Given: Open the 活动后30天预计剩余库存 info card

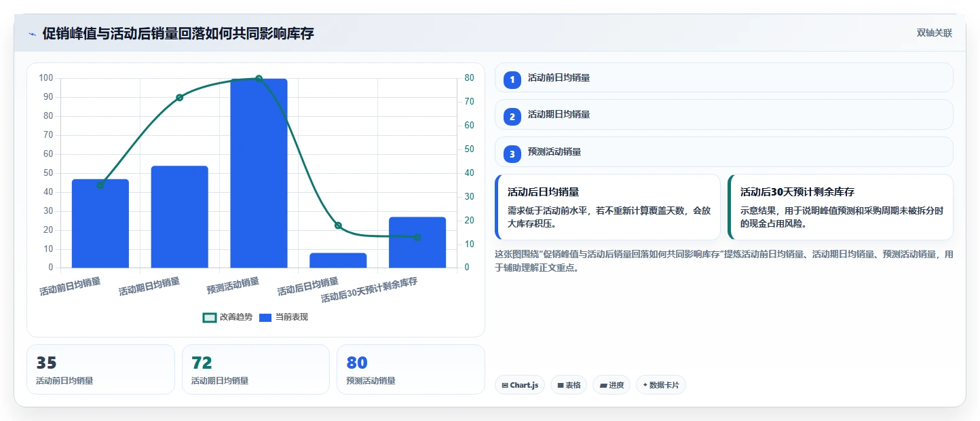Looking at the screenshot, I should pyautogui.click(x=840, y=207).
